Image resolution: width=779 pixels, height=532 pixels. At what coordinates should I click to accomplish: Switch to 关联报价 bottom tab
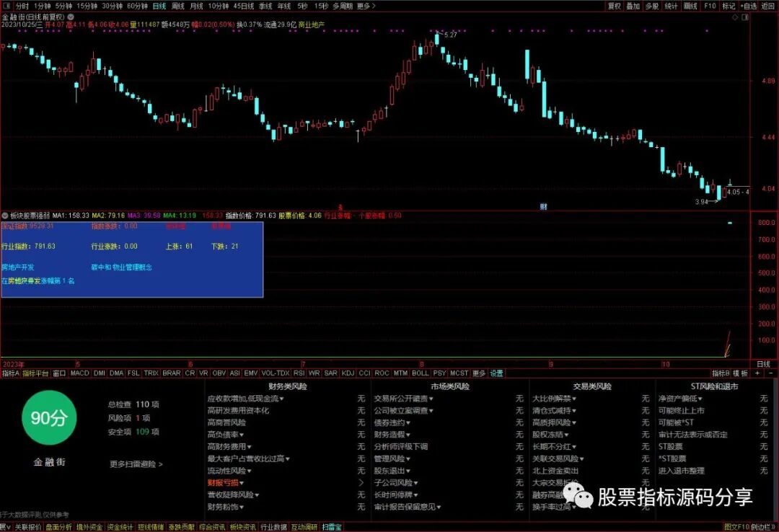28,527
